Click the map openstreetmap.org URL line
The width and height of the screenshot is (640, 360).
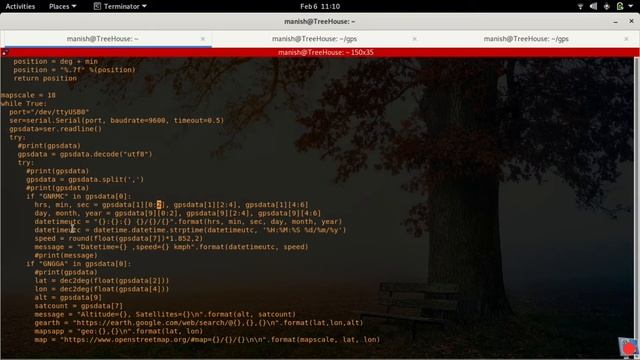click(x=207, y=340)
